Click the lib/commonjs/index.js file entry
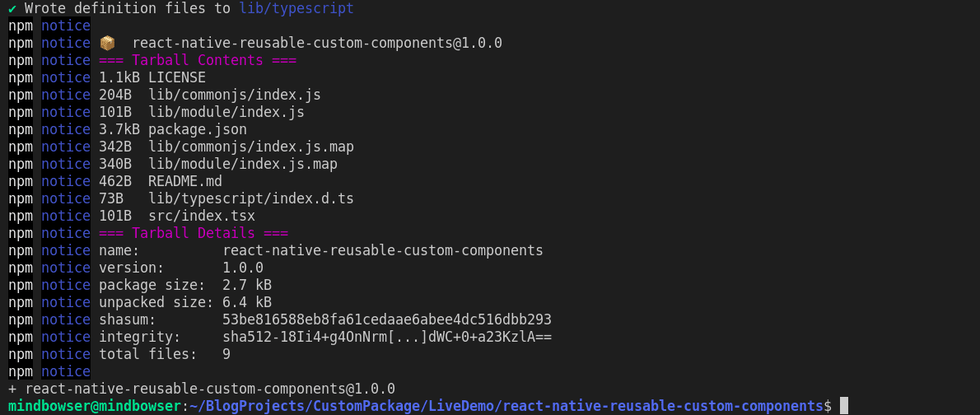 (x=234, y=95)
